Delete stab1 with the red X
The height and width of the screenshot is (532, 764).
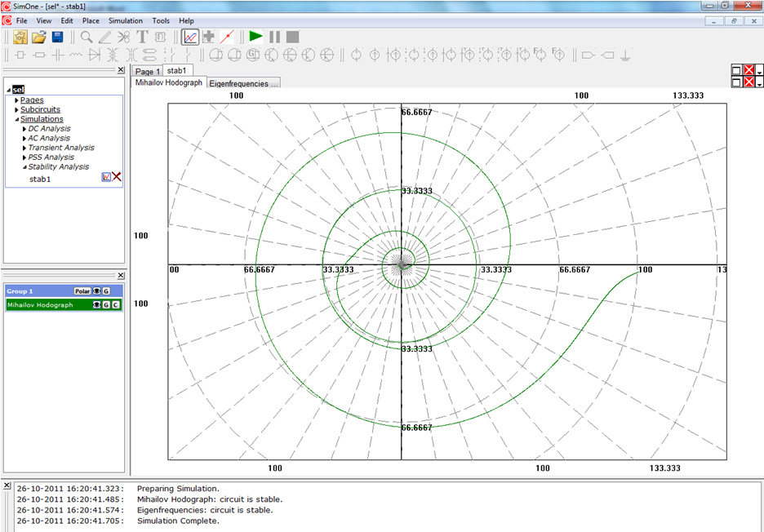tap(117, 176)
